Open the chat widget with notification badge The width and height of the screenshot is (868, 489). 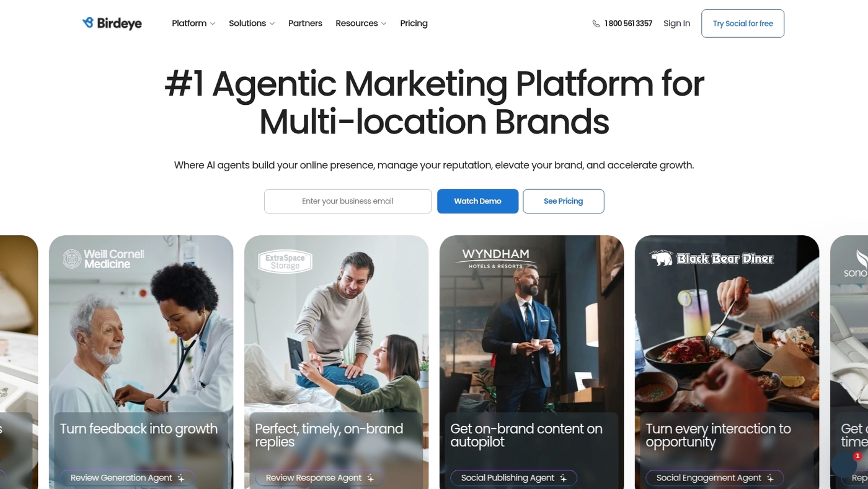844,465
